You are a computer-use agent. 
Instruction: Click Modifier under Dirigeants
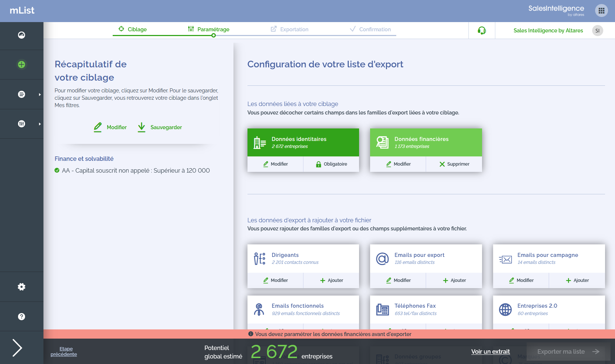(x=275, y=280)
